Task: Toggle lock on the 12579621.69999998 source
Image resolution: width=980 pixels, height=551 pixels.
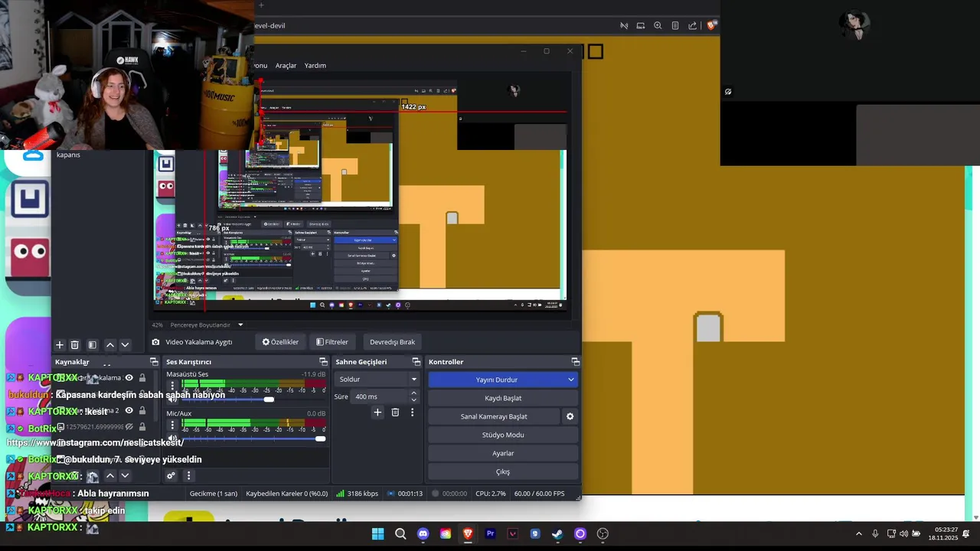Action: pos(142,427)
